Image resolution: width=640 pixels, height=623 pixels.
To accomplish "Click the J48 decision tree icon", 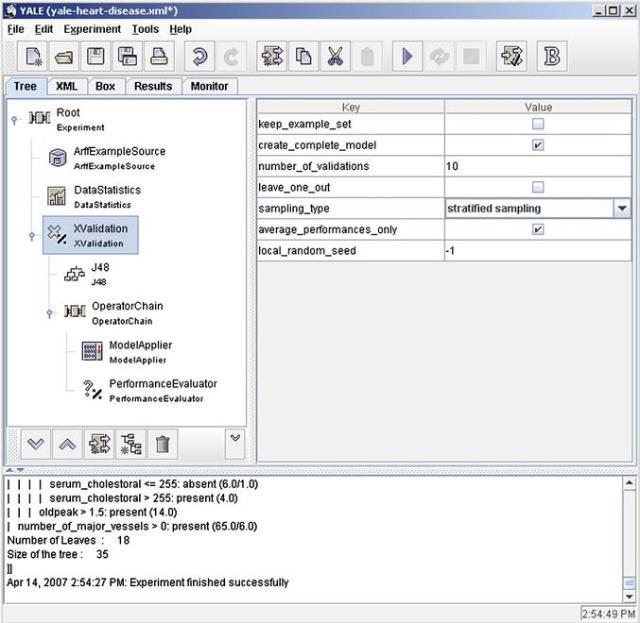I will (x=74, y=274).
